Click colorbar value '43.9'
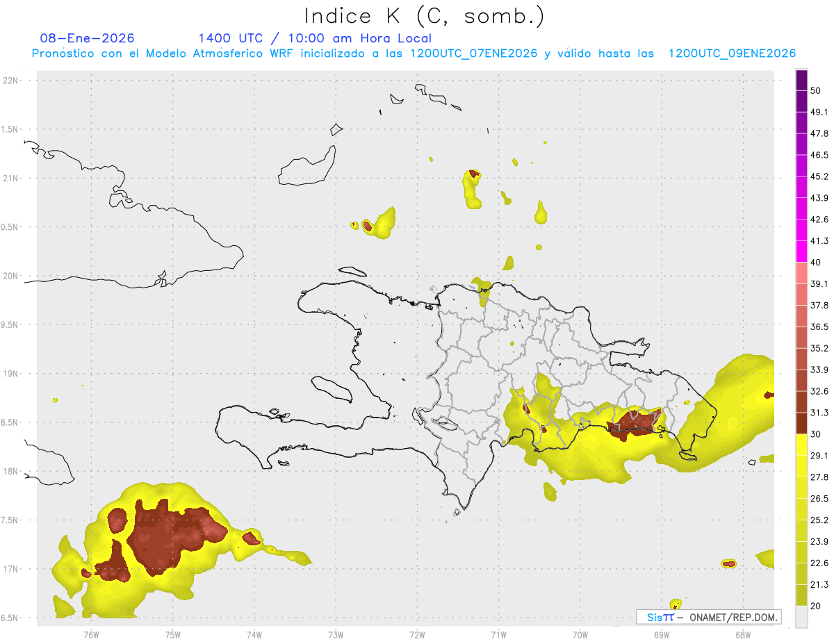 [819, 198]
